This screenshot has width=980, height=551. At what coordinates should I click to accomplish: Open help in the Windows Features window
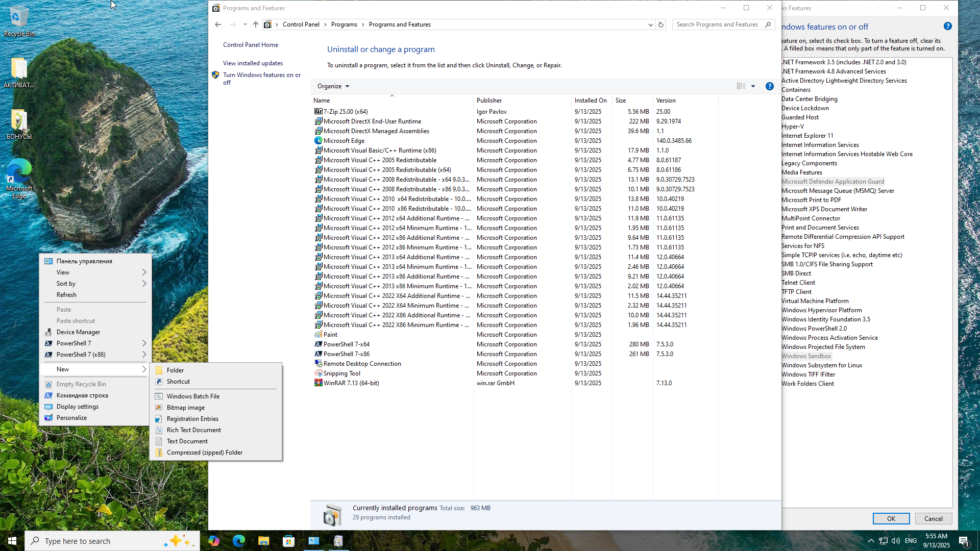tap(948, 27)
